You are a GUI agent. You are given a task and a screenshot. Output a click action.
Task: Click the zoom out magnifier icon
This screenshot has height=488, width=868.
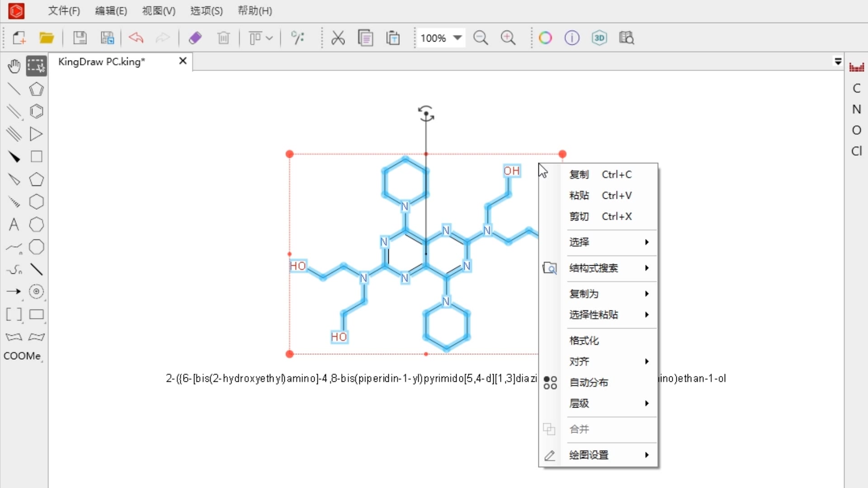click(x=481, y=38)
